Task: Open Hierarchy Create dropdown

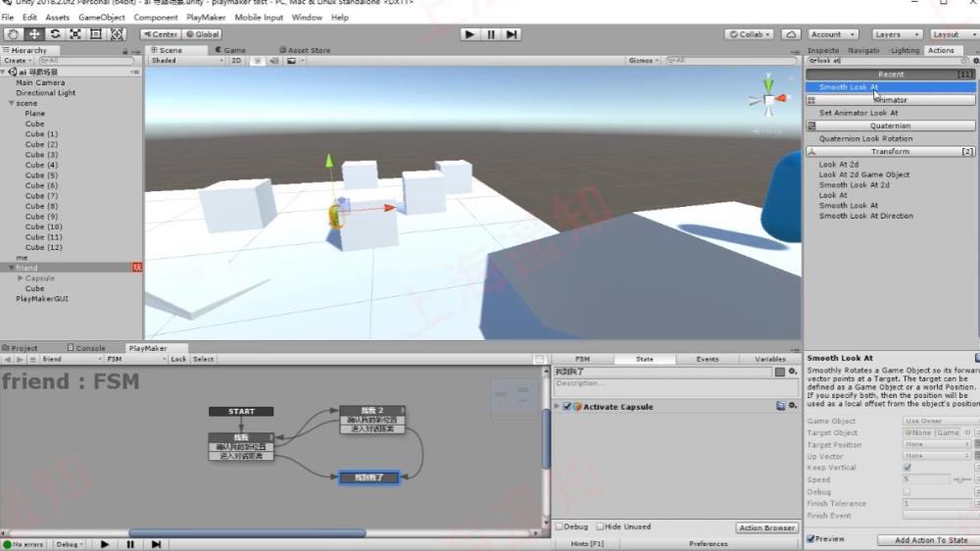Action: [x=18, y=61]
